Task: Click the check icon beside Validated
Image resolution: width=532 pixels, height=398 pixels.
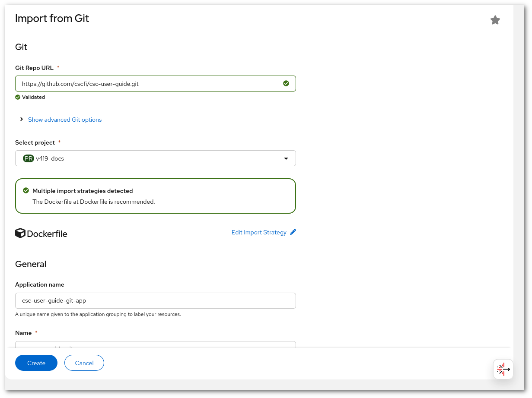Action: click(18, 97)
